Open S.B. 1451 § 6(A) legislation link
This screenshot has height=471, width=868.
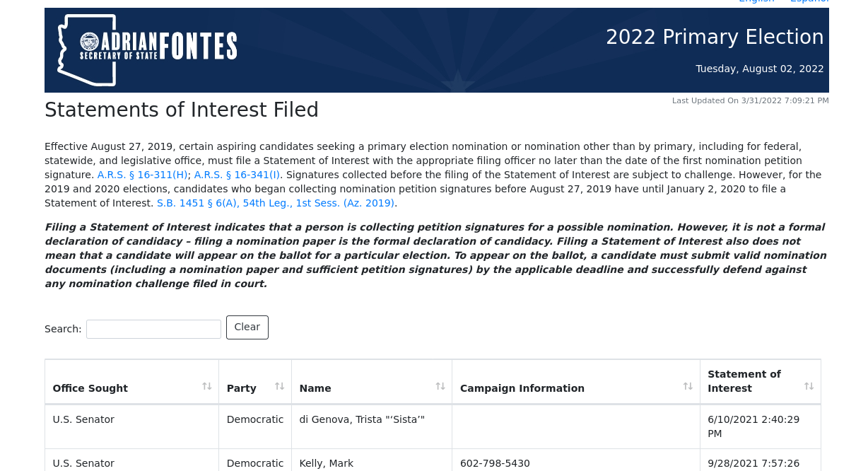(x=276, y=203)
